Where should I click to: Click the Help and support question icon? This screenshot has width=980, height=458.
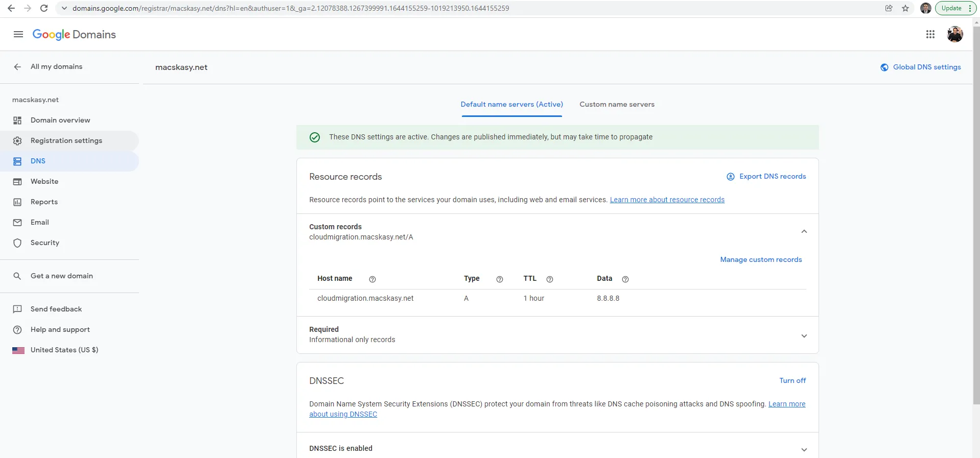(x=17, y=330)
